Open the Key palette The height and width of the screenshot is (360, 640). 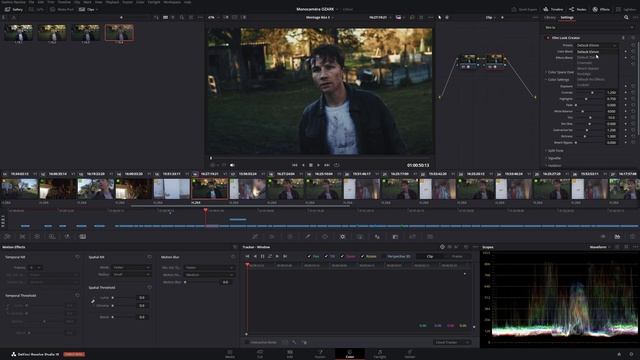click(x=395, y=236)
